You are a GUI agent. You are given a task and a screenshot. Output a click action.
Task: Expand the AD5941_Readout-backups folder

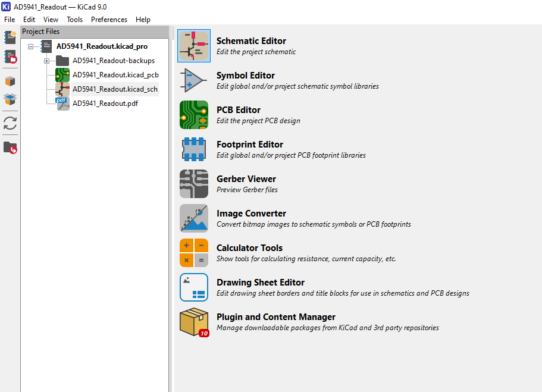pos(46,61)
